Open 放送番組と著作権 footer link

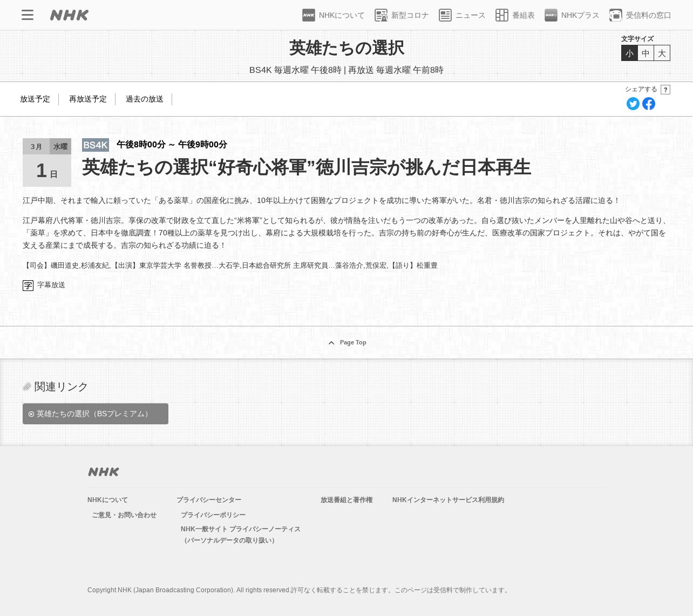[346, 500]
